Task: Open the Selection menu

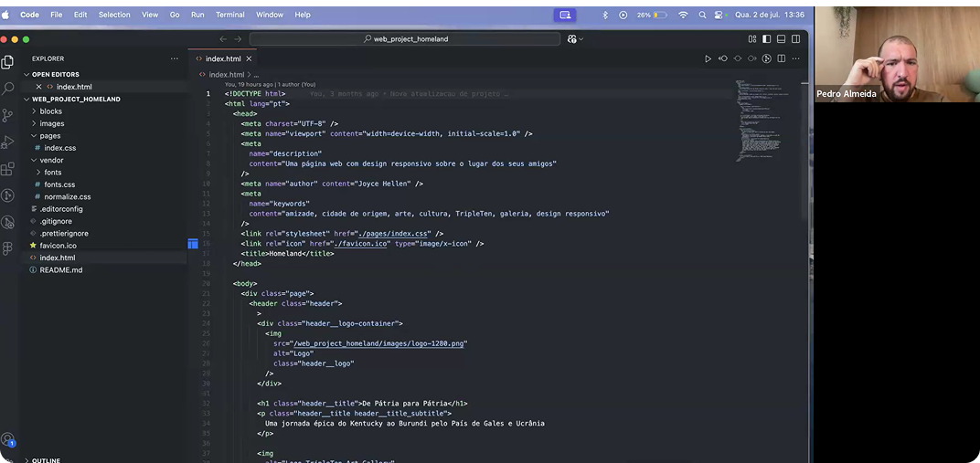Action: click(114, 15)
